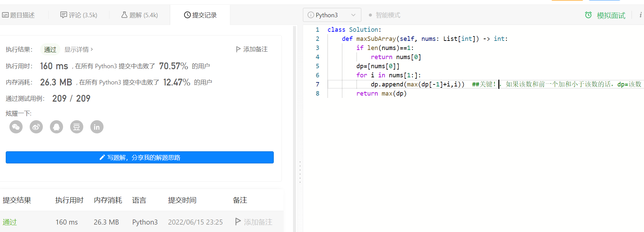This screenshot has width=644, height=232.
Task: Open the 题解 (5.4k) tab
Action: (x=140, y=15)
